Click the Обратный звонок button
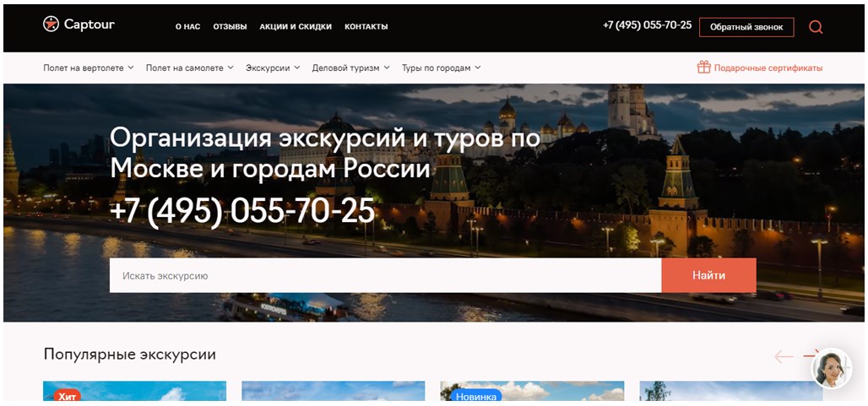Screen dimensions: 868x406 click(746, 27)
